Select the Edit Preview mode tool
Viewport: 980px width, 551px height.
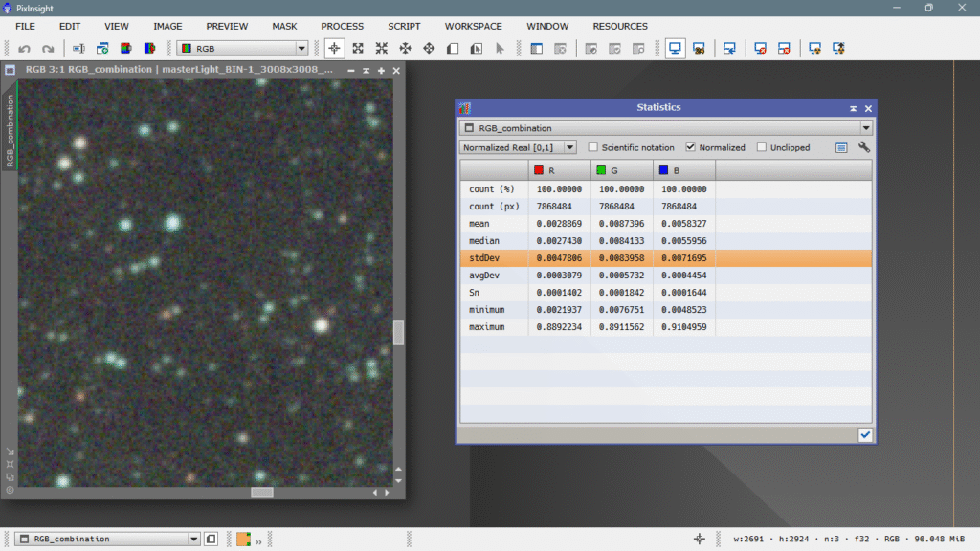click(x=477, y=49)
